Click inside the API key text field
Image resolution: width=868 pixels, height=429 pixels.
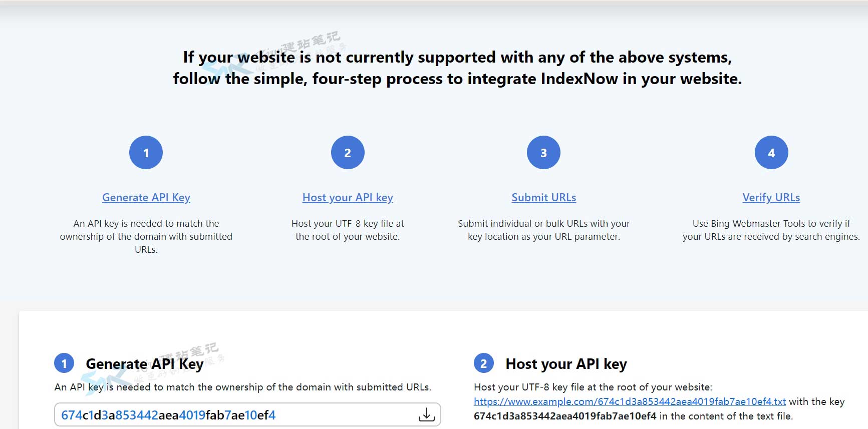247,414
